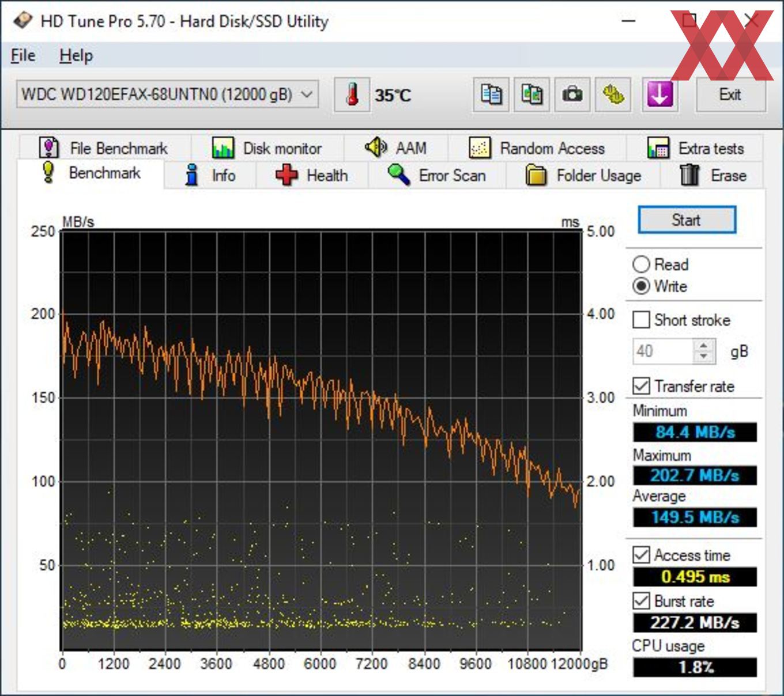Copy screenshot to clipboard icon
784x696 pixels.
click(532, 94)
